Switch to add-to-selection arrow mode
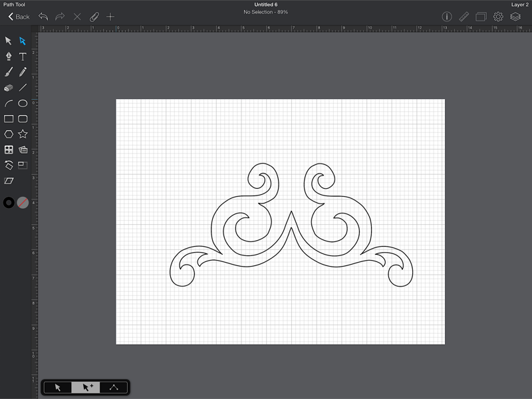 pos(86,388)
